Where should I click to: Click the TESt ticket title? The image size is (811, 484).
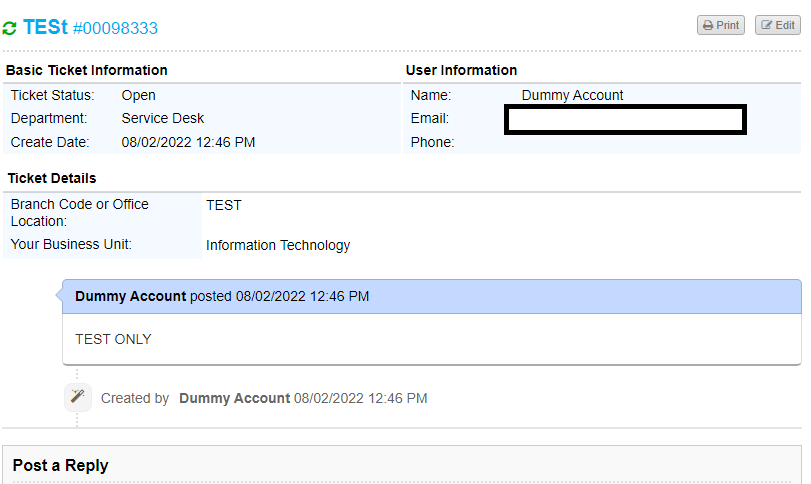[x=45, y=27]
